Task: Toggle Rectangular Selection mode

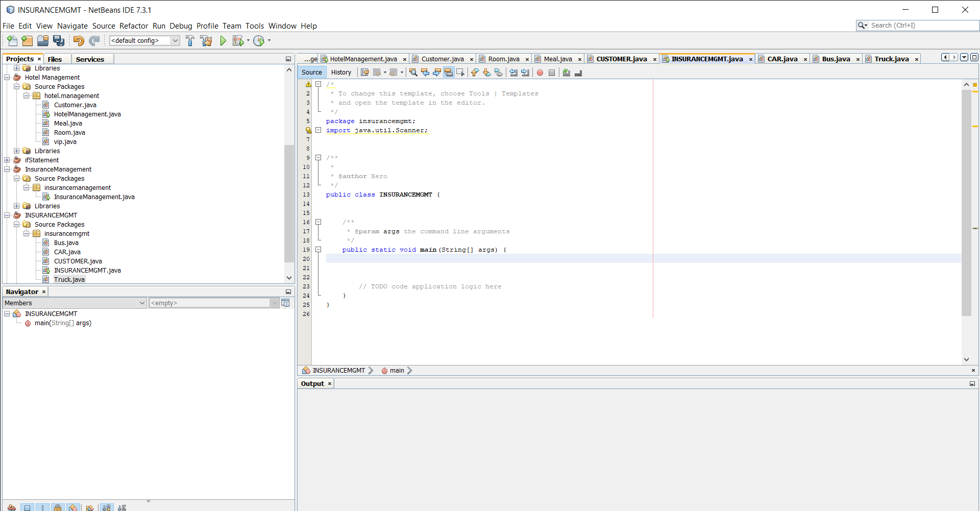Action: 461,72
